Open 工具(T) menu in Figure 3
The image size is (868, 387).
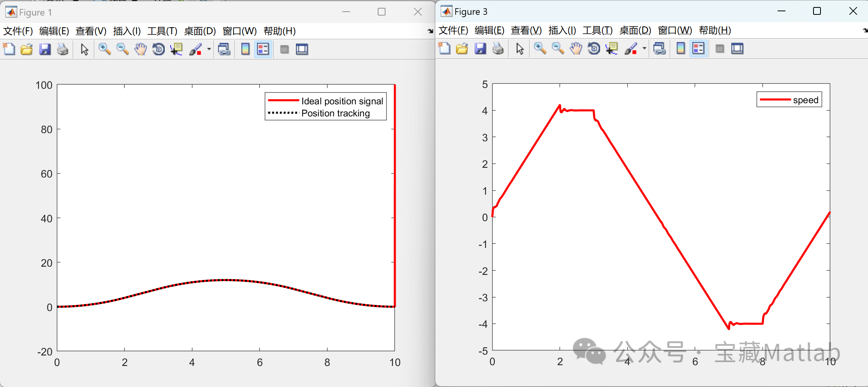[598, 30]
